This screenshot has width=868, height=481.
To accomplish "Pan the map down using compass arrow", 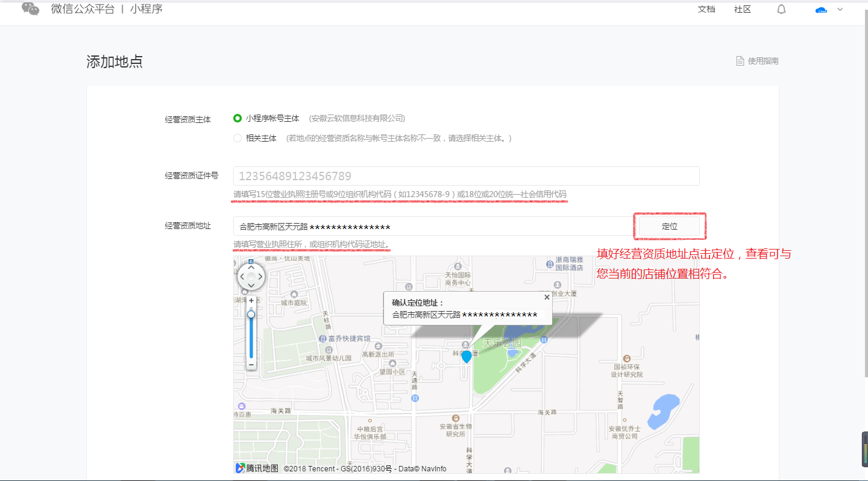I will (x=251, y=285).
